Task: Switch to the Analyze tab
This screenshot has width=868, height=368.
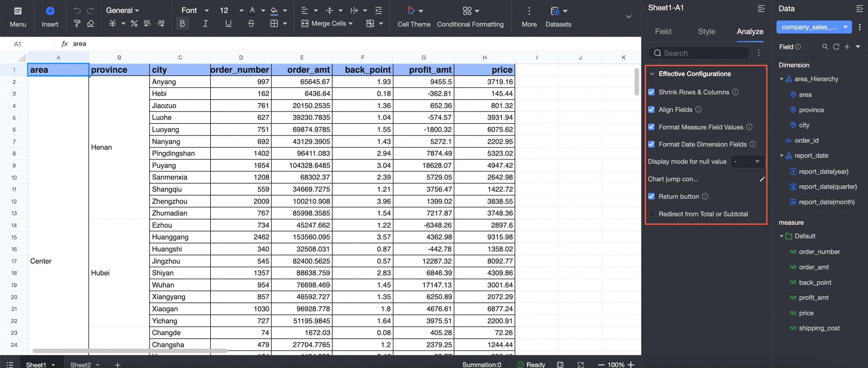Action: 750,31
